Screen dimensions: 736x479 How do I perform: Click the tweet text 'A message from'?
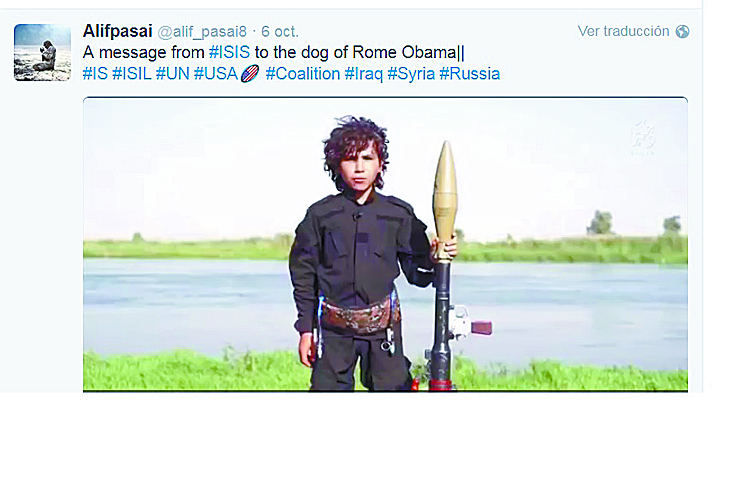144,52
